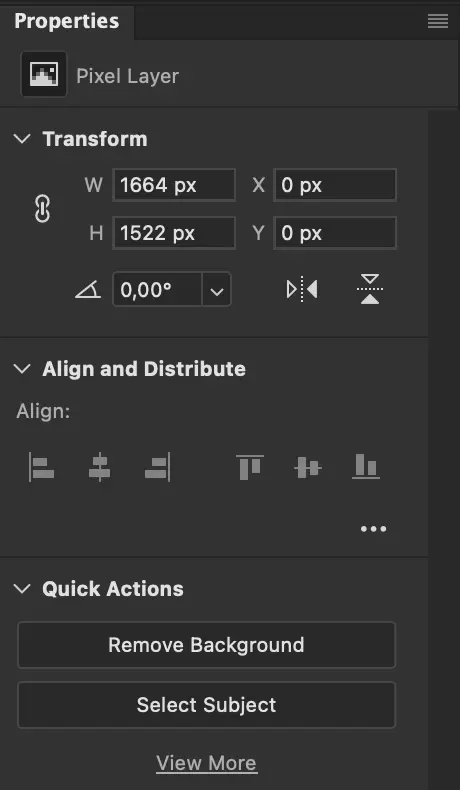Click the Pixel Layer thumbnail icon
460x790 pixels.
(x=44, y=74)
